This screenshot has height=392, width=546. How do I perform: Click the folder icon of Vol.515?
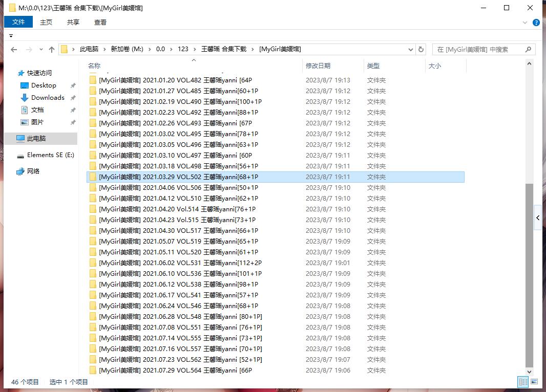pyautogui.click(x=93, y=220)
